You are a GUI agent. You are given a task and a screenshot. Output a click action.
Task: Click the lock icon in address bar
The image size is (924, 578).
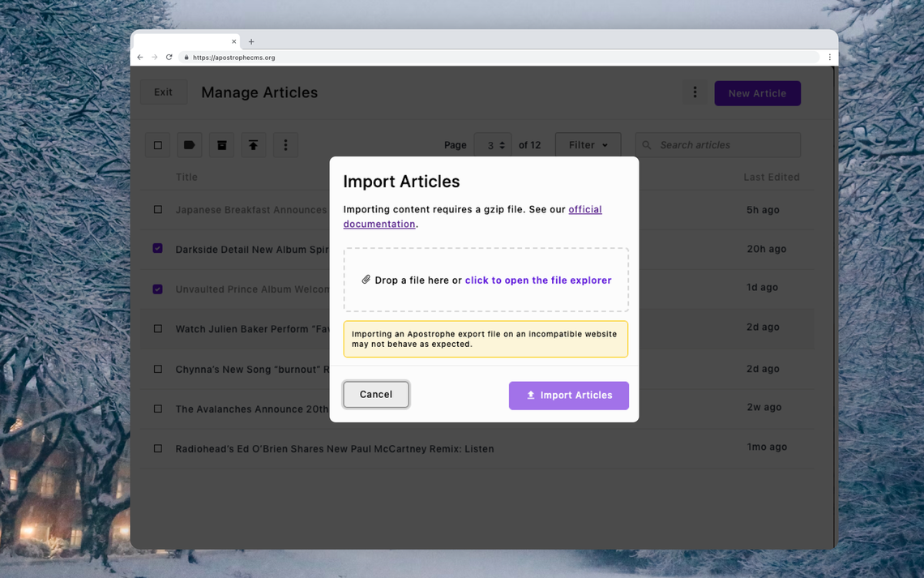186,58
